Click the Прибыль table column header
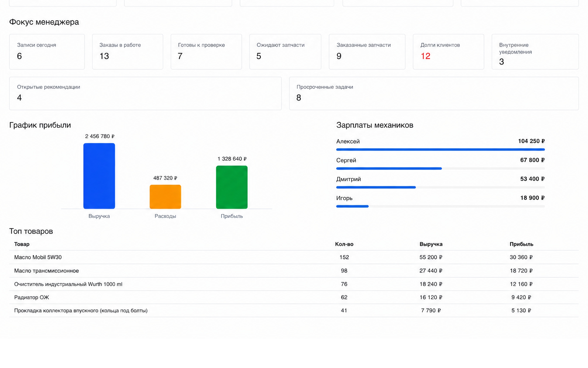This screenshot has width=588, height=368. [x=521, y=244]
